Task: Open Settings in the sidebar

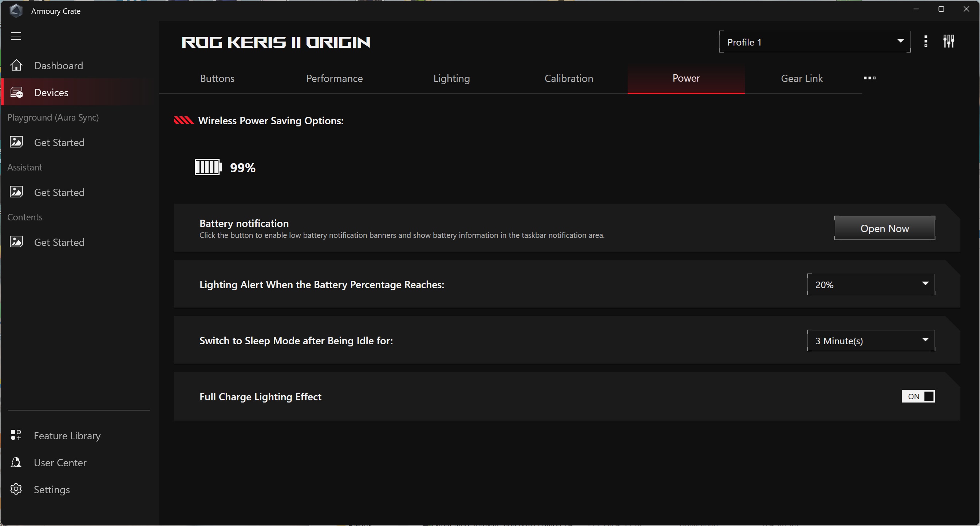Action: [79, 490]
